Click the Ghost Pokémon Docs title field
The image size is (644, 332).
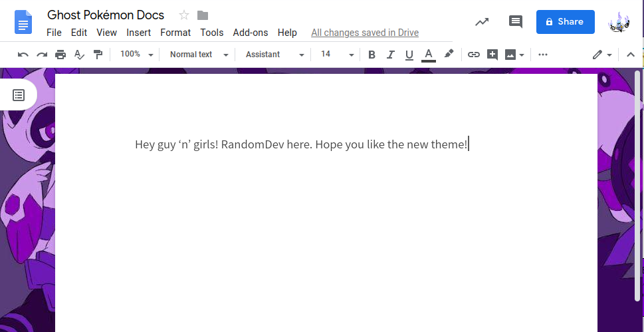pos(106,15)
